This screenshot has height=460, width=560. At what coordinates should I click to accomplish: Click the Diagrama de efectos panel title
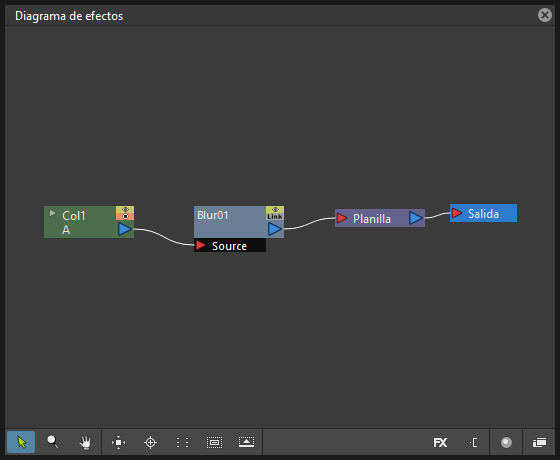click(69, 16)
